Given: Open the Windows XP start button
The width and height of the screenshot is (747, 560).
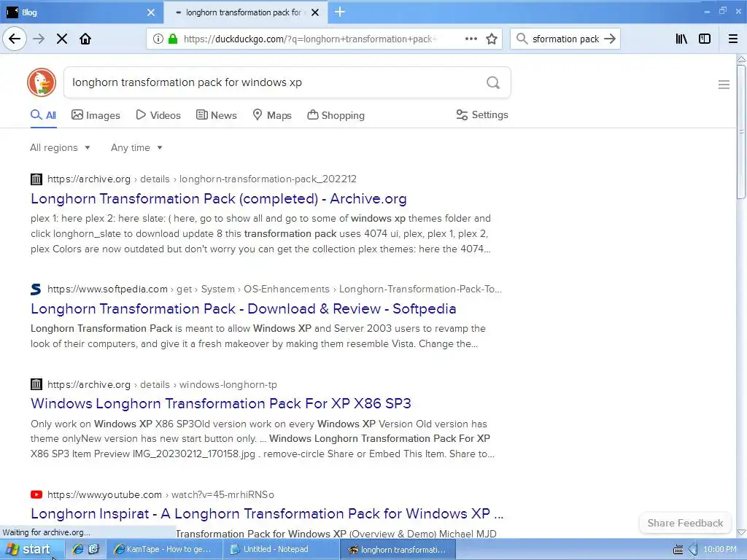Looking at the screenshot, I should coord(31,550).
